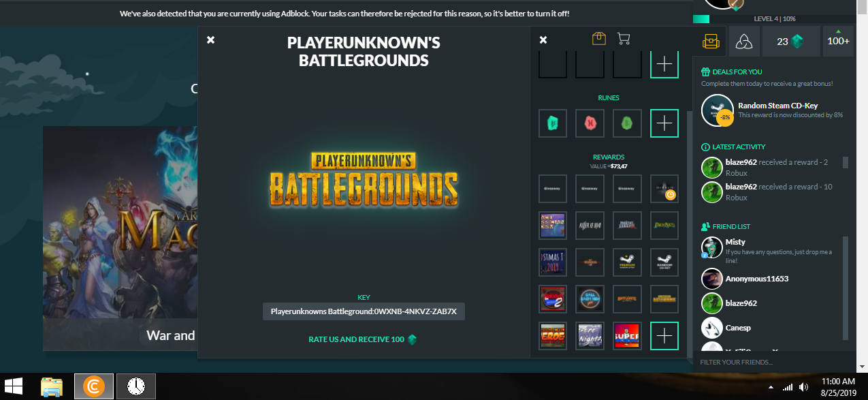Click the plus slot above the Runes section
Viewport: 868px width, 400px height.
664,64
